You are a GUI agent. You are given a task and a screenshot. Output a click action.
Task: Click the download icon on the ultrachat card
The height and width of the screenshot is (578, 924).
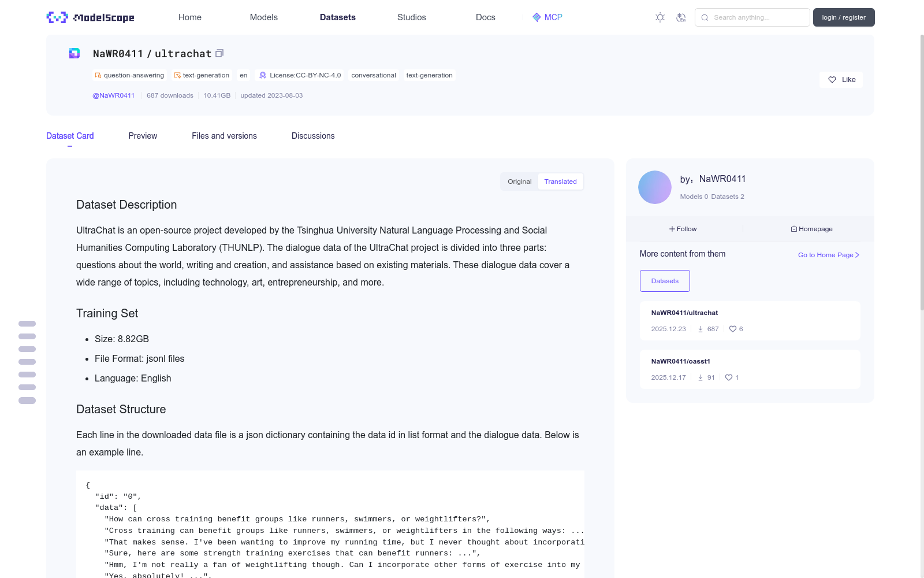(701, 329)
